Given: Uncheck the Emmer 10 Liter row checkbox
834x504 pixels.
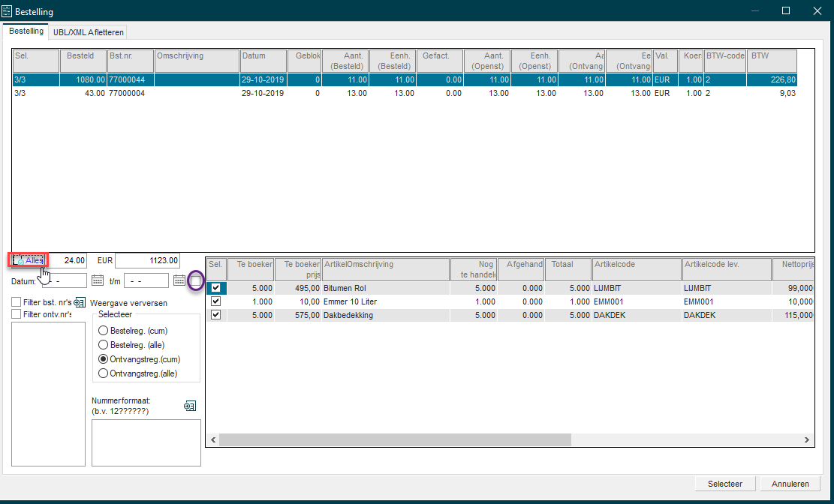Looking at the screenshot, I should click(216, 301).
